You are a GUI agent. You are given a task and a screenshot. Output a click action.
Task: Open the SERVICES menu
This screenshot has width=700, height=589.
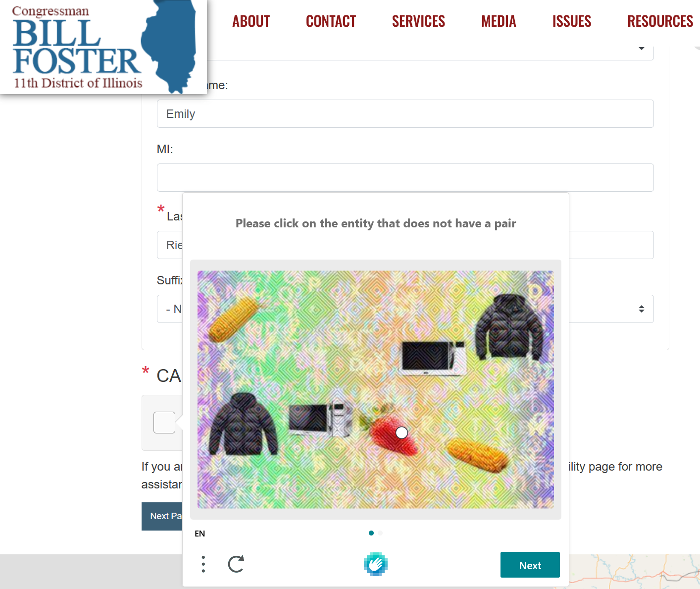click(418, 21)
